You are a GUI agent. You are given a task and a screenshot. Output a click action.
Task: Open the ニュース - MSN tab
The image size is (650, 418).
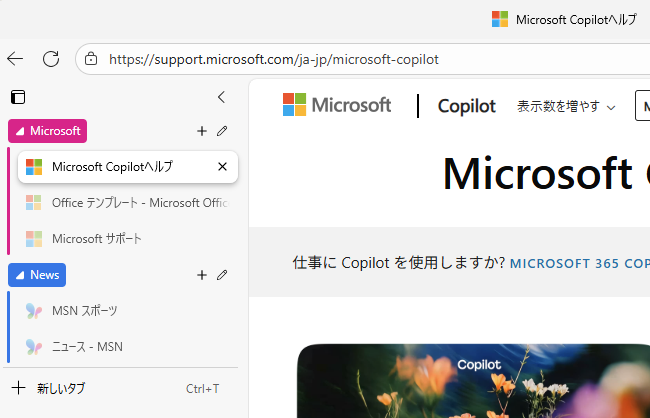128,347
